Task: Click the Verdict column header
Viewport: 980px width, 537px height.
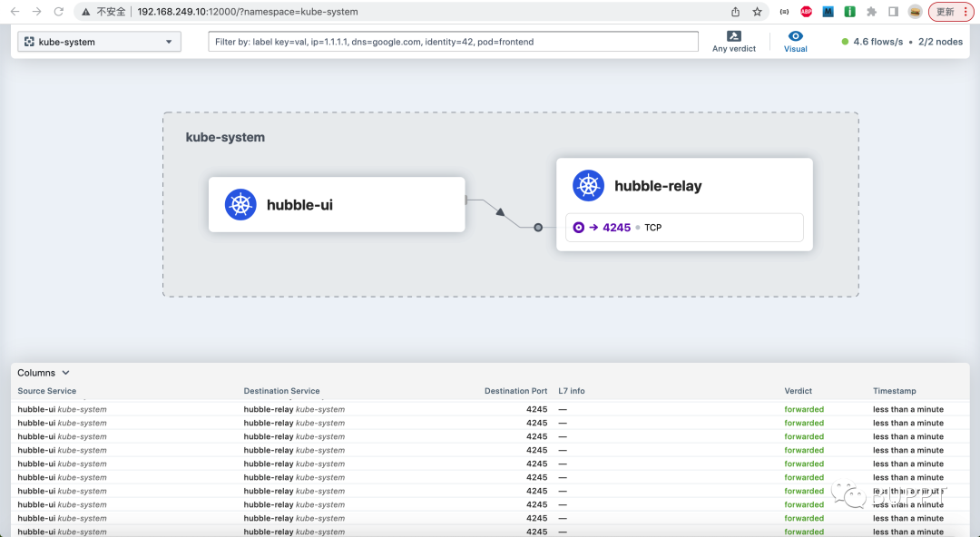Action: point(799,391)
